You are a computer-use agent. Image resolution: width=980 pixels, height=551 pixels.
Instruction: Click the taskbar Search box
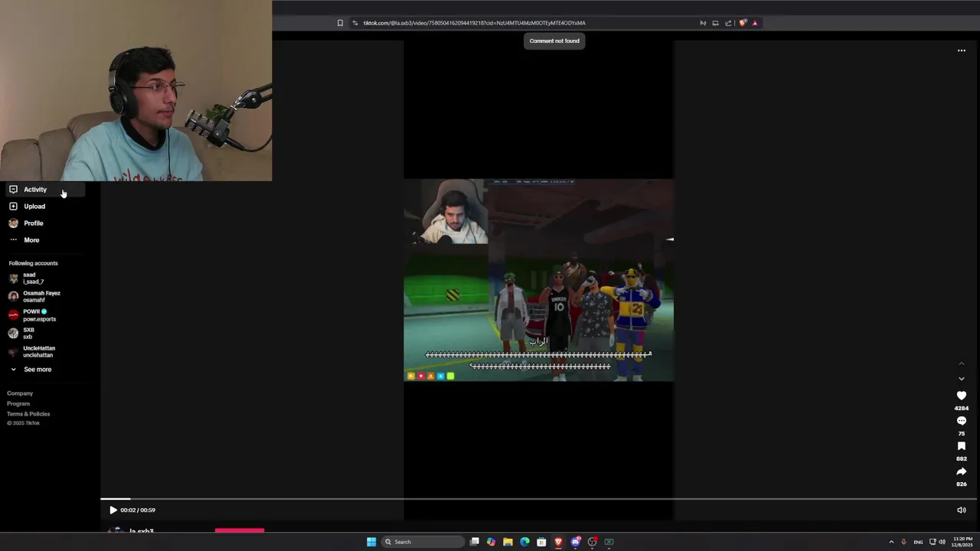424,542
